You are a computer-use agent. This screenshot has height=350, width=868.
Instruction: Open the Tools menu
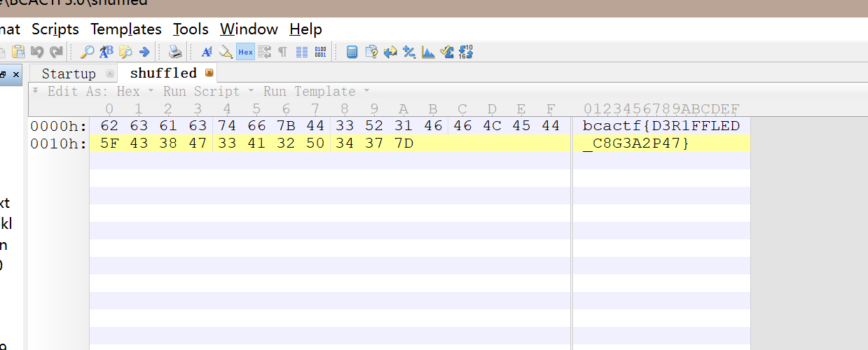point(191,29)
